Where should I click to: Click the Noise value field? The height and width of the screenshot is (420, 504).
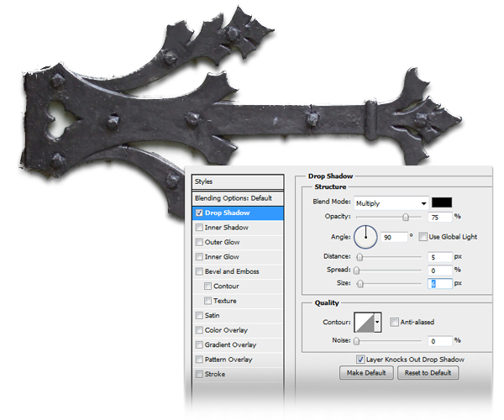pyautogui.click(x=440, y=341)
